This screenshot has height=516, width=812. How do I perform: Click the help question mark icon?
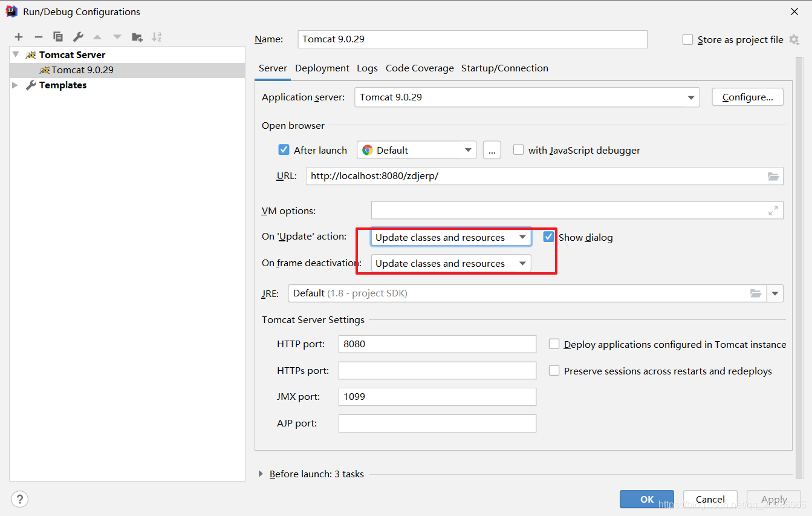(x=19, y=499)
